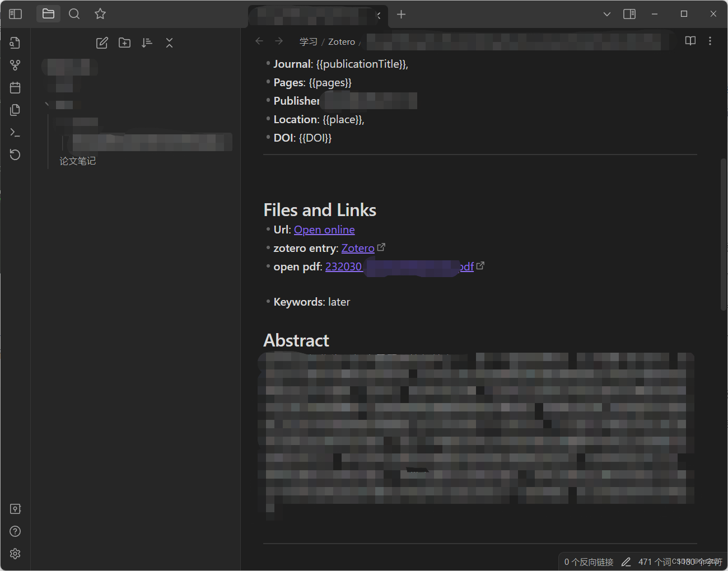Open the Zotero entry link

tap(358, 248)
